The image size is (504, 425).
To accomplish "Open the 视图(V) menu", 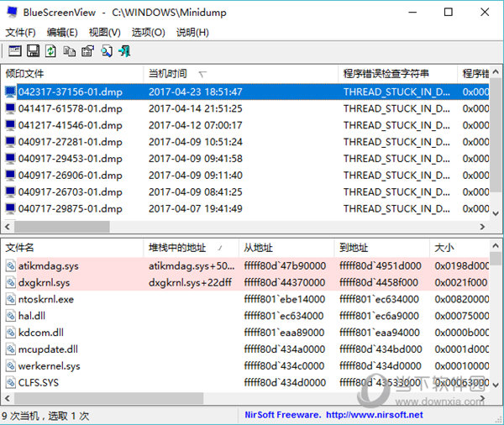I will [104, 33].
